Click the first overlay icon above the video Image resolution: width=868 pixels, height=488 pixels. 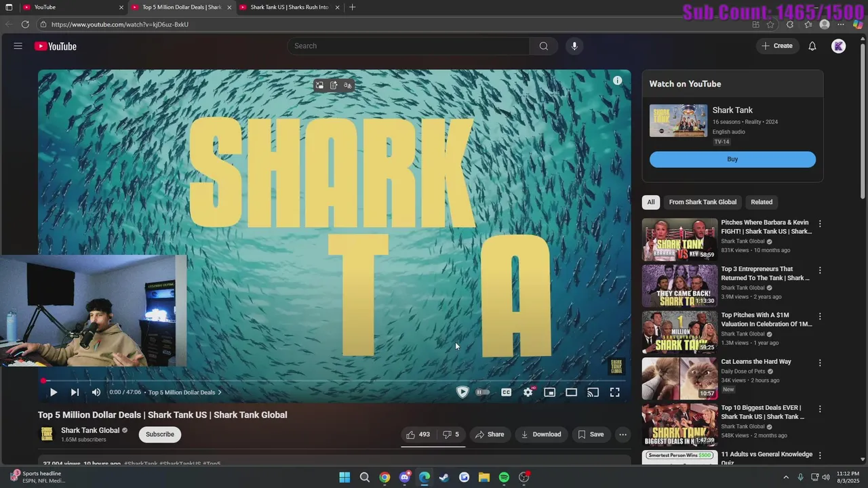coord(319,85)
